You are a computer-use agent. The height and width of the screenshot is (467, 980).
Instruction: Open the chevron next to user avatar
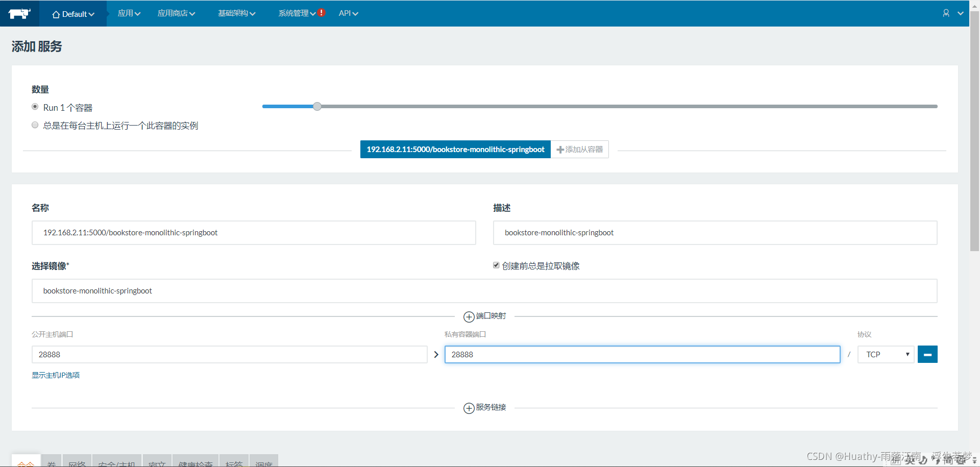click(960, 13)
